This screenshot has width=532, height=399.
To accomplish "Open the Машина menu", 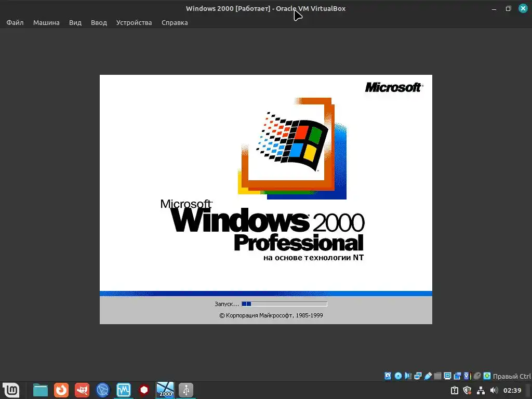I will pyautogui.click(x=46, y=22).
